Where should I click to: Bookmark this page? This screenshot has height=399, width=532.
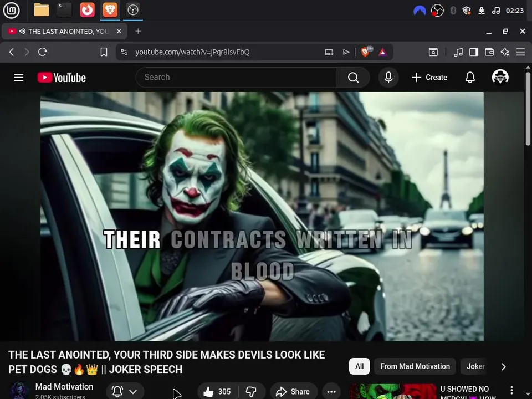pyautogui.click(x=104, y=52)
